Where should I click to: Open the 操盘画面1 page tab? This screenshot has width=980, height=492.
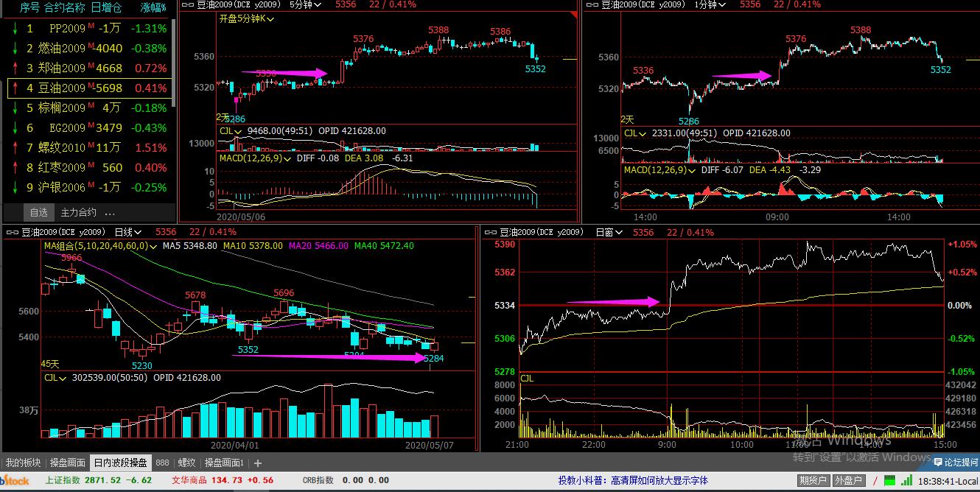224,463
